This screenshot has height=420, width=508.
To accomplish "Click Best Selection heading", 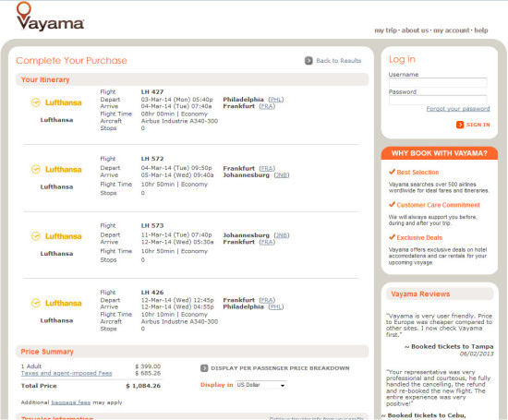I will (417, 173).
